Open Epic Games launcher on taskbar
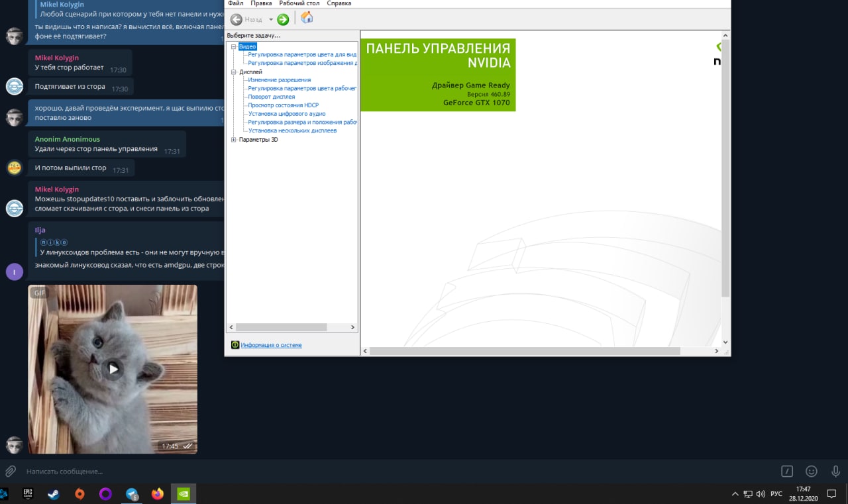This screenshot has height=504, width=848. pyautogui.click(x=28, y=493)
